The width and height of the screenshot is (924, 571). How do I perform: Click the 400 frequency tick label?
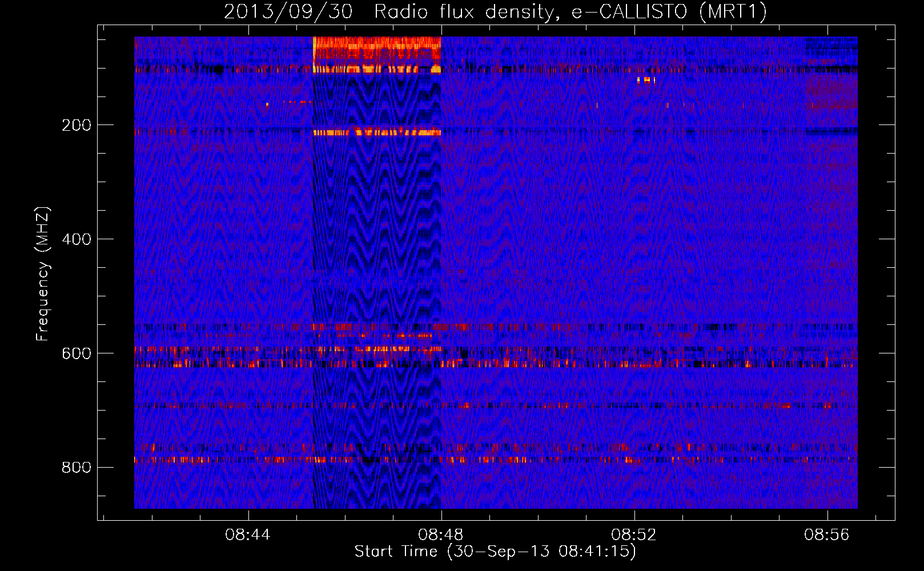point(77,239)
